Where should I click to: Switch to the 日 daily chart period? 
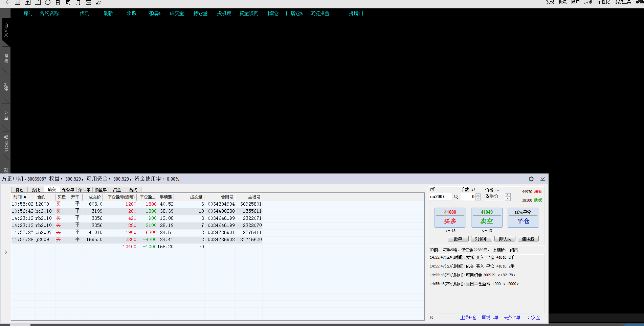point(58,2)
